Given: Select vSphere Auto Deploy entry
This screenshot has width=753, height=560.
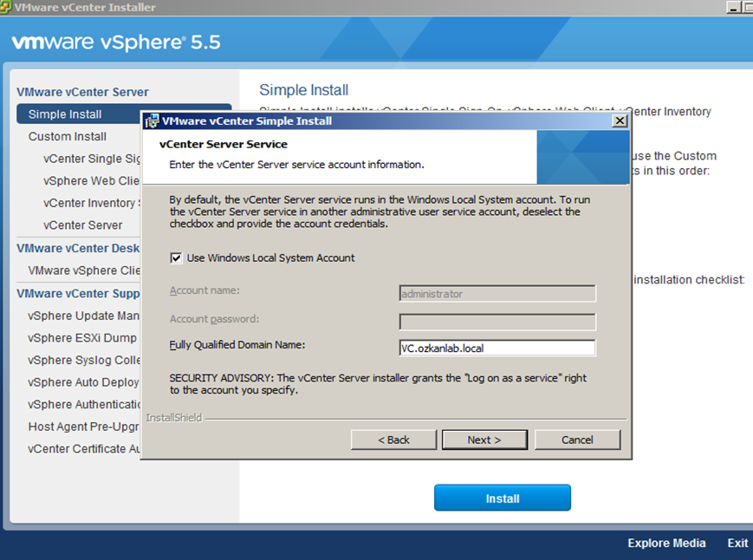Looking at the screenshot, I should (x=83, y=382).
